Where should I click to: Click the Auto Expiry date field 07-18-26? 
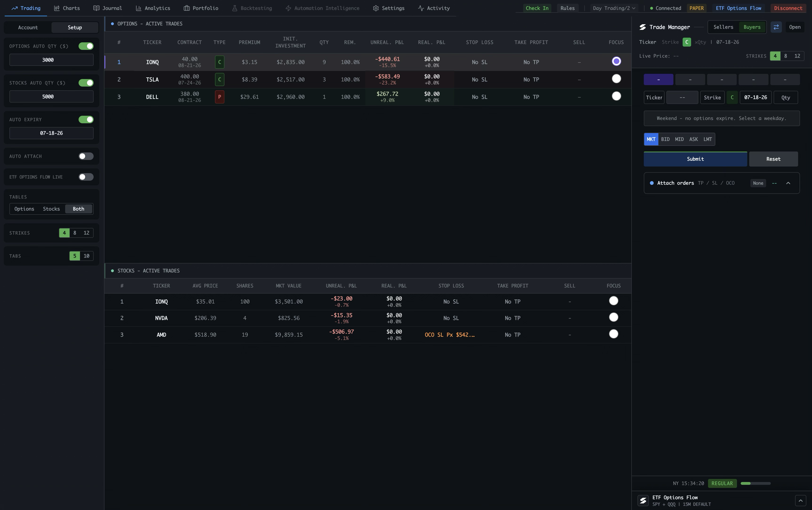point(51,133)
